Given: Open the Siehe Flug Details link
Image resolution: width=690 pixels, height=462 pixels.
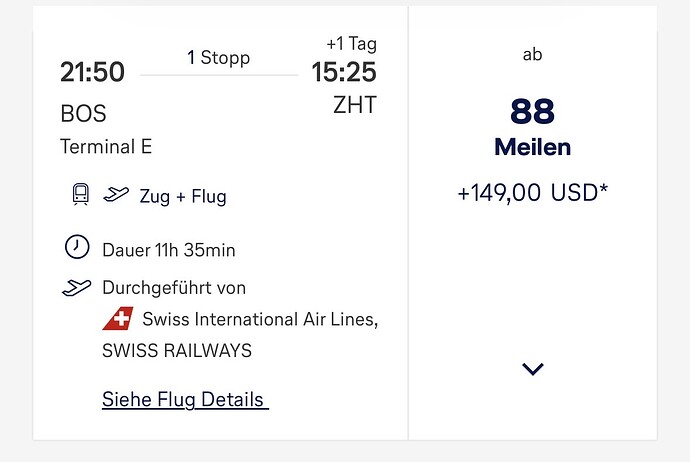Looking at the screenshot, I should 185,400.
